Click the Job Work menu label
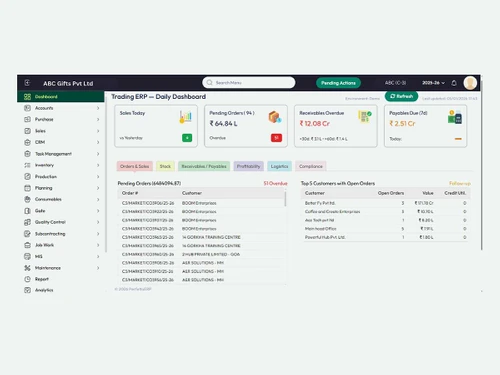 (44, 245)
